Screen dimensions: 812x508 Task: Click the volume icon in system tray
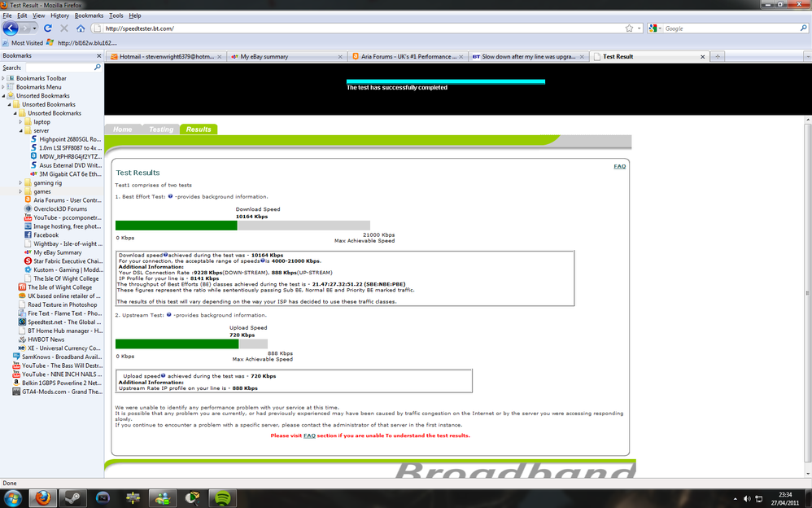(x=746, y=499)
